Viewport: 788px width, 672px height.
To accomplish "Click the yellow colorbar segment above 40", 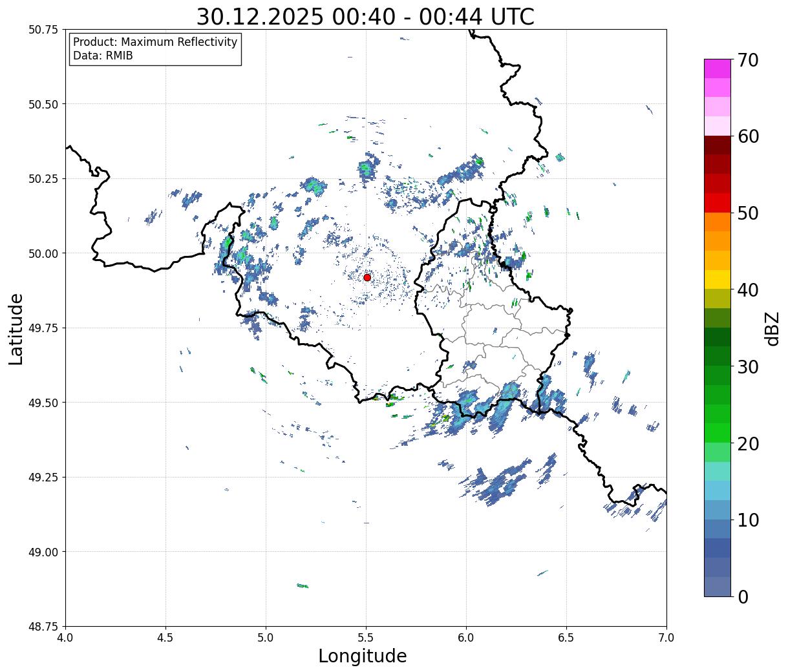I will coord(718,279).
